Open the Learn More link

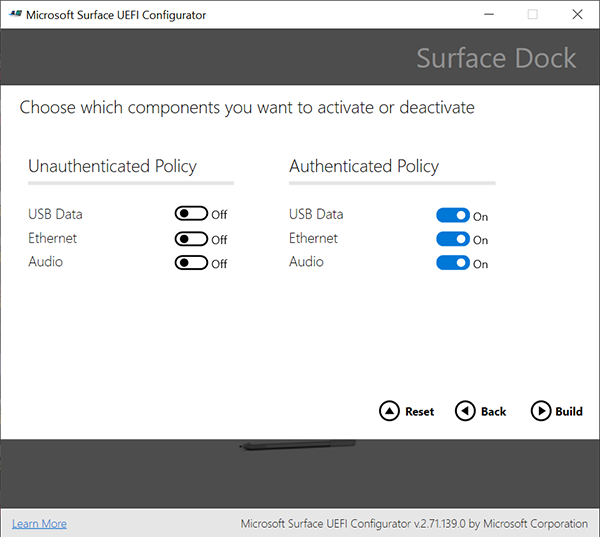click(x=39, y=524)
